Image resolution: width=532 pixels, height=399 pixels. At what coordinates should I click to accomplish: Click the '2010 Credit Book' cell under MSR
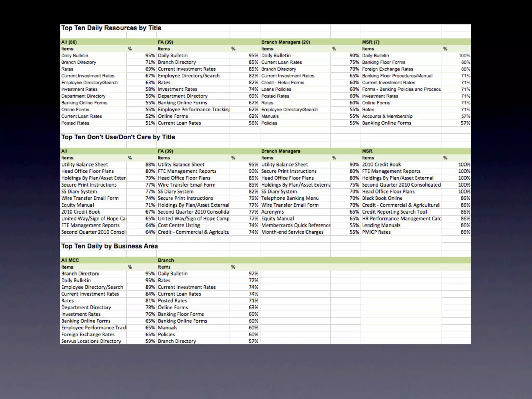point(381,165)
